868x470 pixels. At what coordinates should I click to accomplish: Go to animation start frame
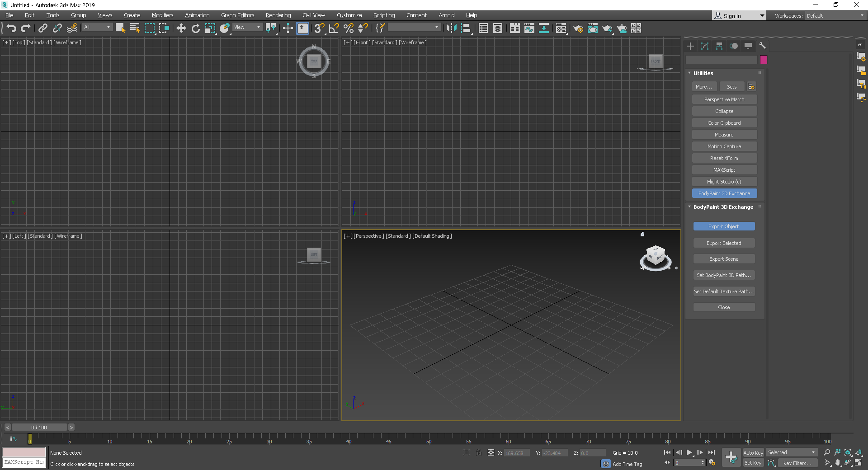click(x=667, y=452)
